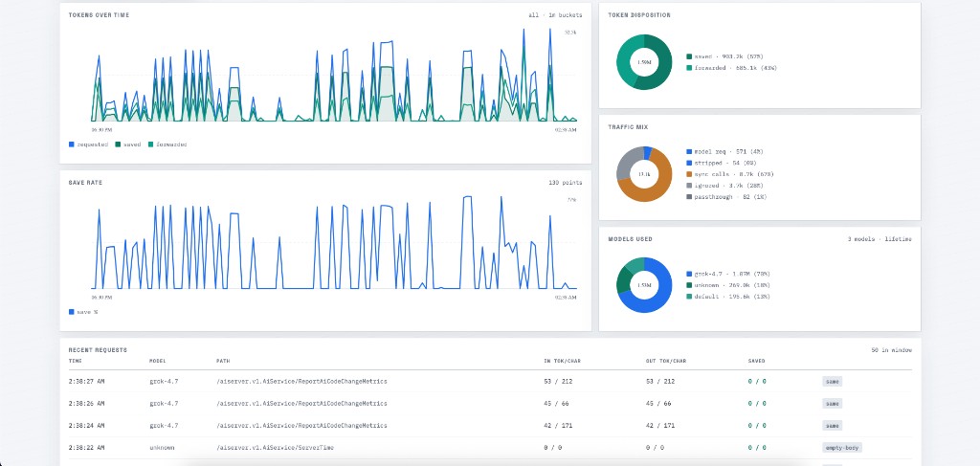Click the 'all · 1m buckets' label
The image size is (980, 466).
point(555,15)
